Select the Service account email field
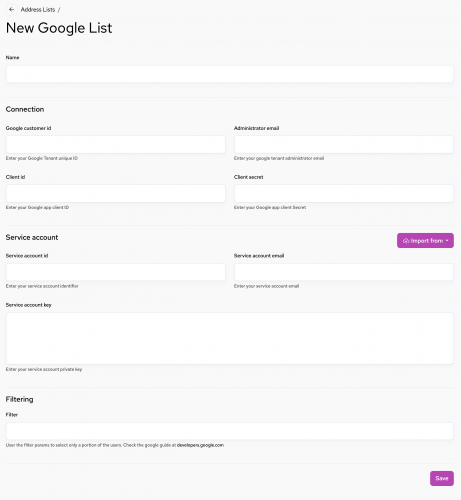 (x=344, y=272)
